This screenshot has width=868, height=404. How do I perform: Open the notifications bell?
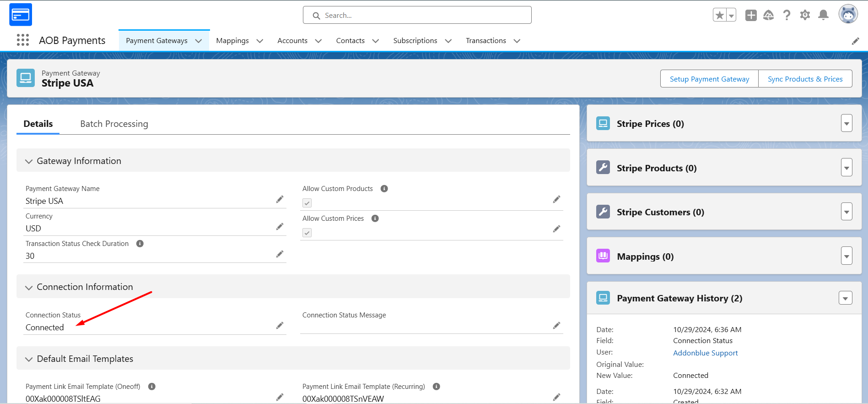click(823, 15)
